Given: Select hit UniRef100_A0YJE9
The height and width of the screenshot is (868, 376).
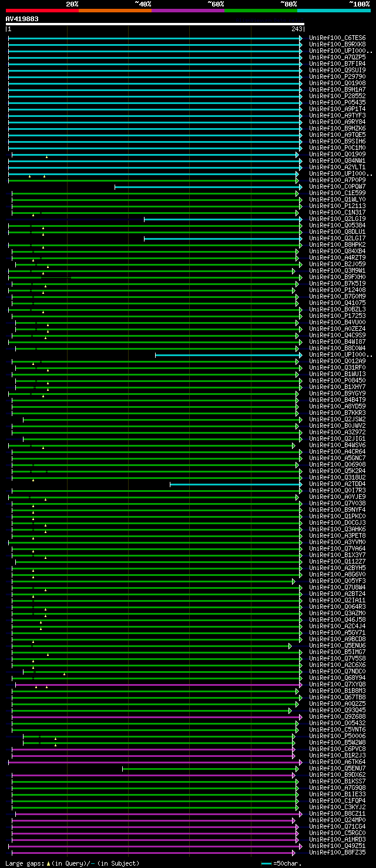Looking at the screenshot, I should [x=337, y=497].
